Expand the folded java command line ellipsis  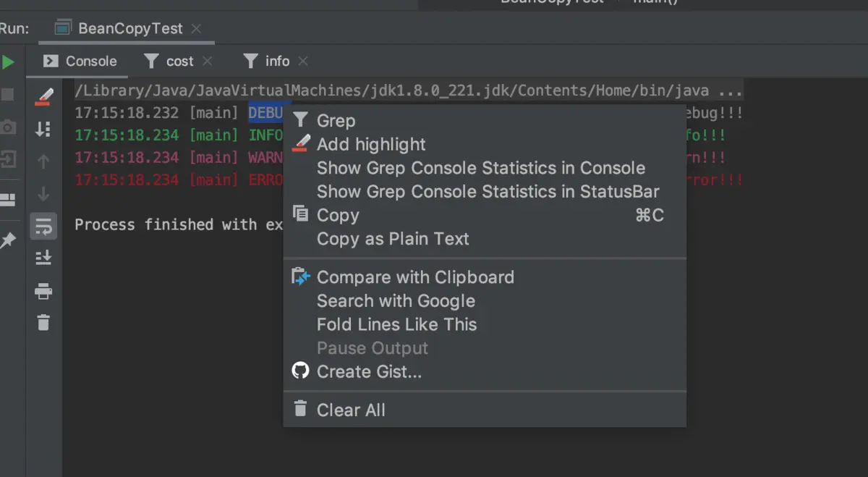[731, 91]
